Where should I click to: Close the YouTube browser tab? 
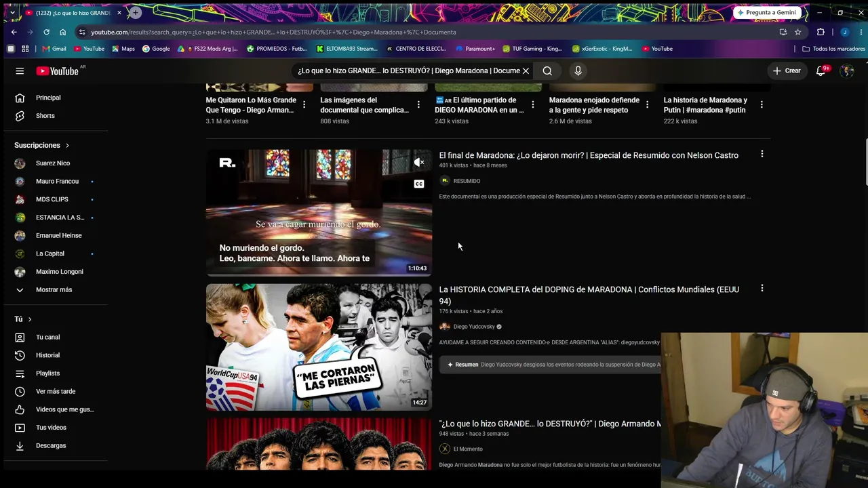120,12
